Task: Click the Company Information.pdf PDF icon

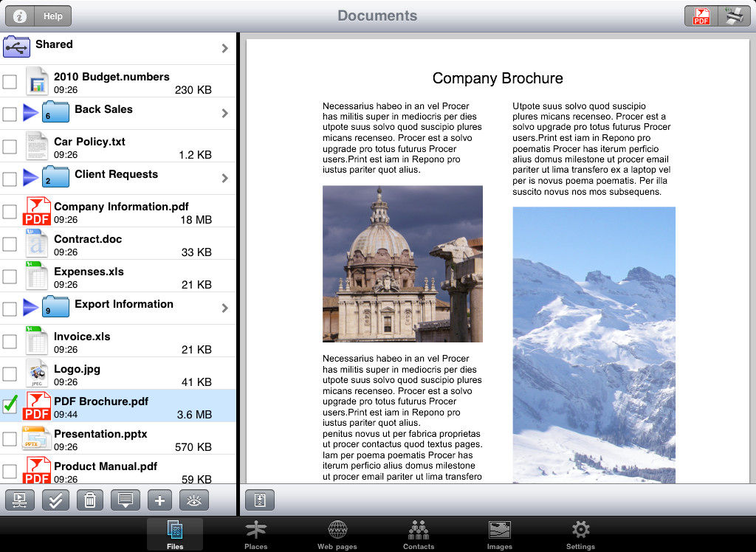Action: tap(37, 210)
